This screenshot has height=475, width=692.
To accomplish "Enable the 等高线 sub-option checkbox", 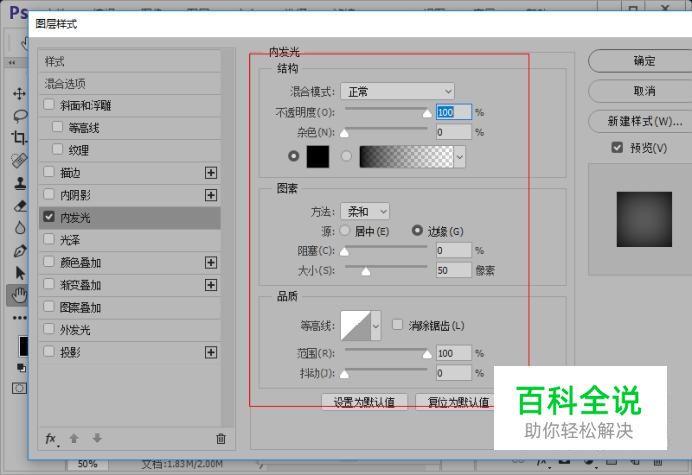I will [57, 127].
